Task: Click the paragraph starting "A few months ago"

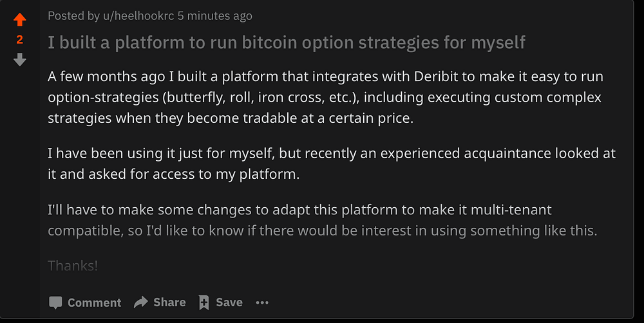Action: click(x=325, y=97)
